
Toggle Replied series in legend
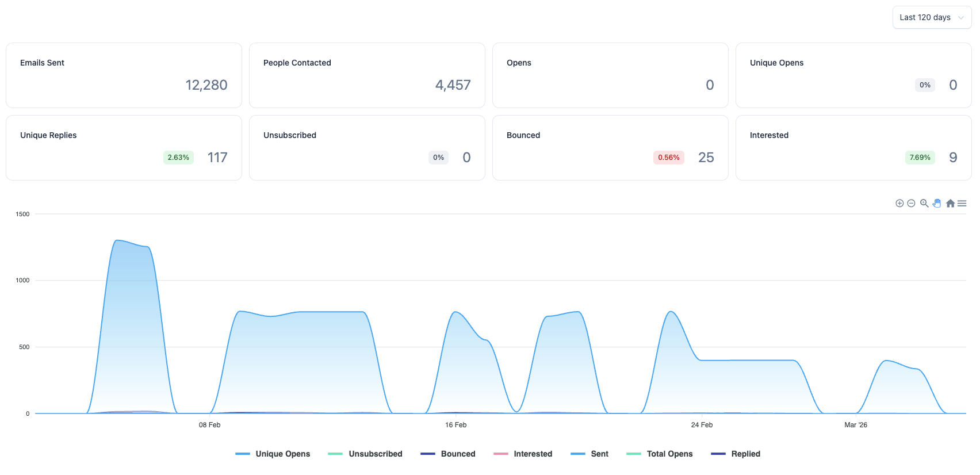tap(736, 454)
